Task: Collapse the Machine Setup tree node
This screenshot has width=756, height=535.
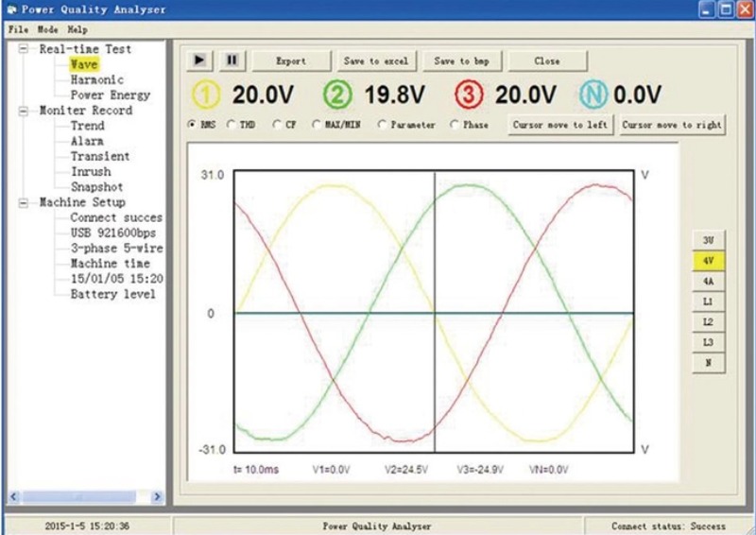Action: pos(25,202)
